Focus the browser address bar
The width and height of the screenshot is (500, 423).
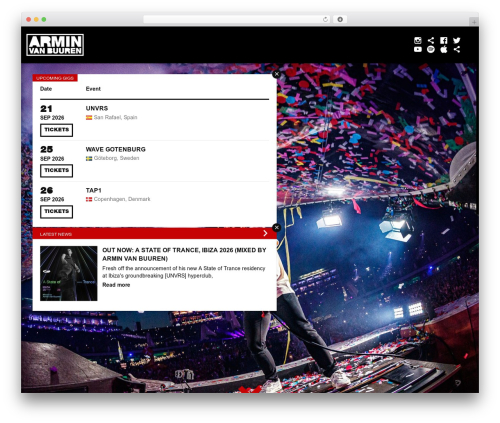pos(237,20)
